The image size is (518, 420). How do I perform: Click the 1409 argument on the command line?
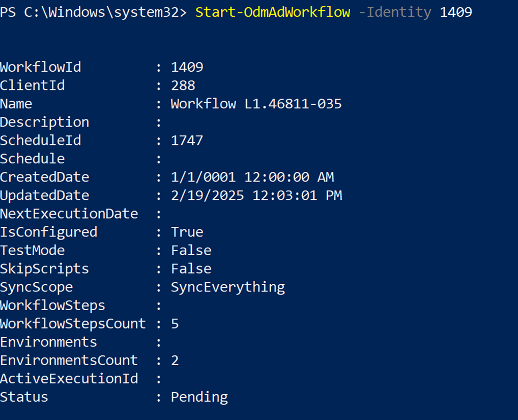tap(456, 12)
